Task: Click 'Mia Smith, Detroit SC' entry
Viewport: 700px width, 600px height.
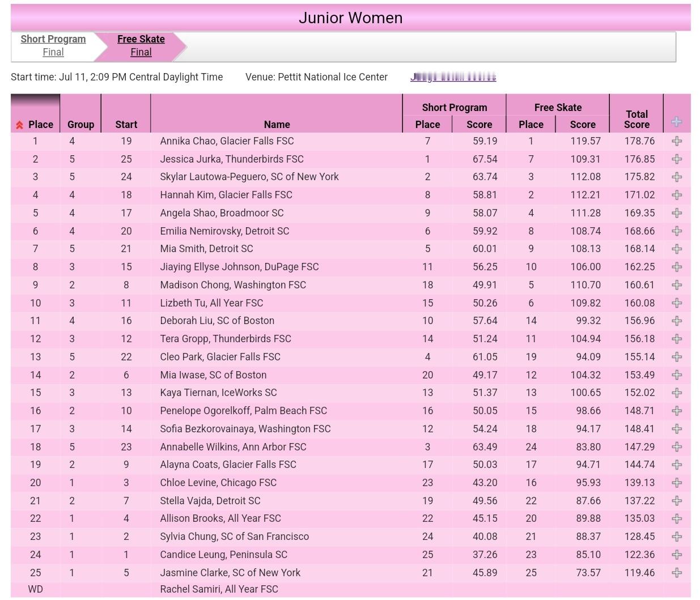Action: point(206,249)
